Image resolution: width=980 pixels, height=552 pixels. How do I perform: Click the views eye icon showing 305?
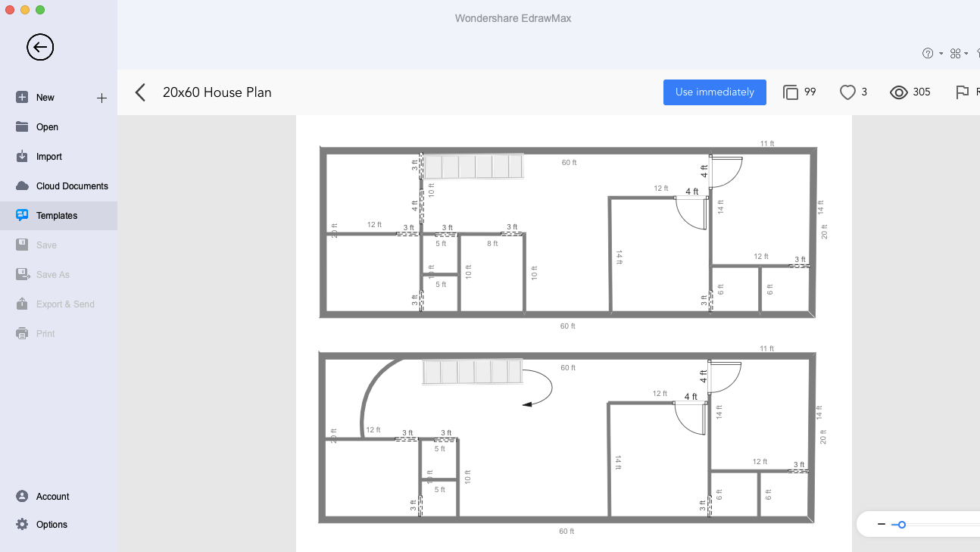tap(899, 92)
